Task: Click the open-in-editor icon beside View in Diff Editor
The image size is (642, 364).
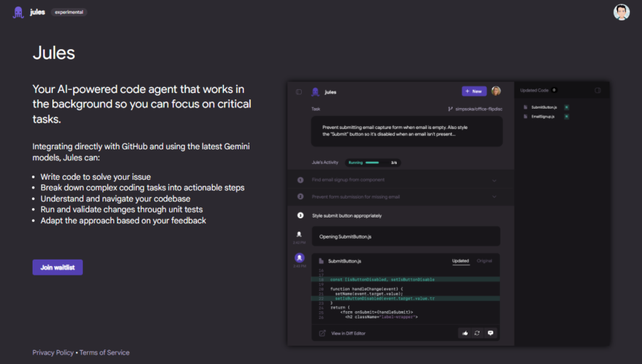Action: point(322,334)
